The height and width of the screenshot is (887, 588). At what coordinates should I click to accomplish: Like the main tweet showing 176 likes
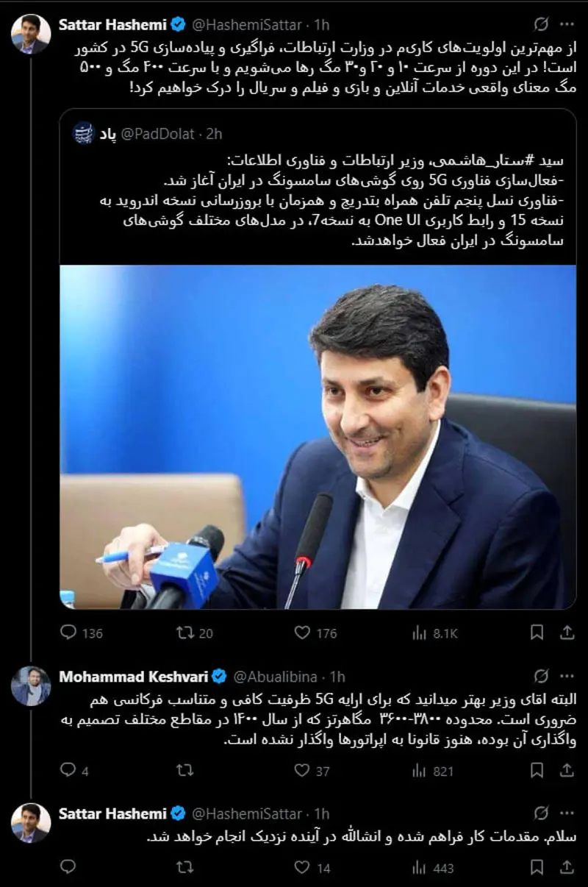click(x=302, y=632)
